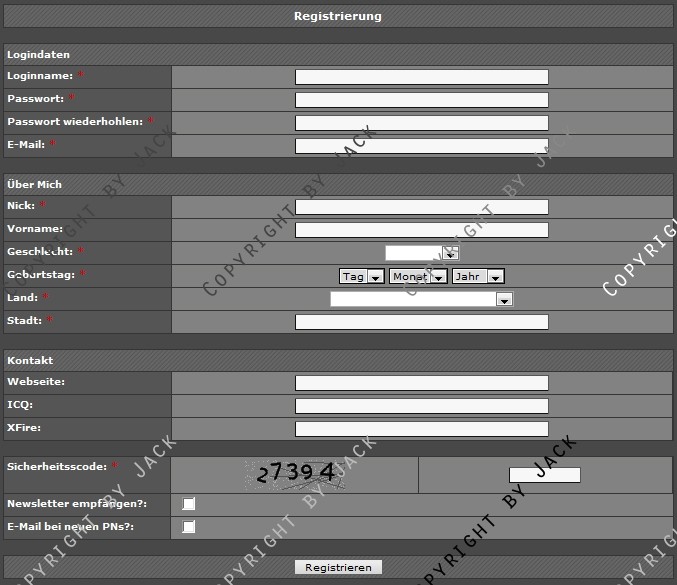Open the Land country dropdown

tap(421, 299)
